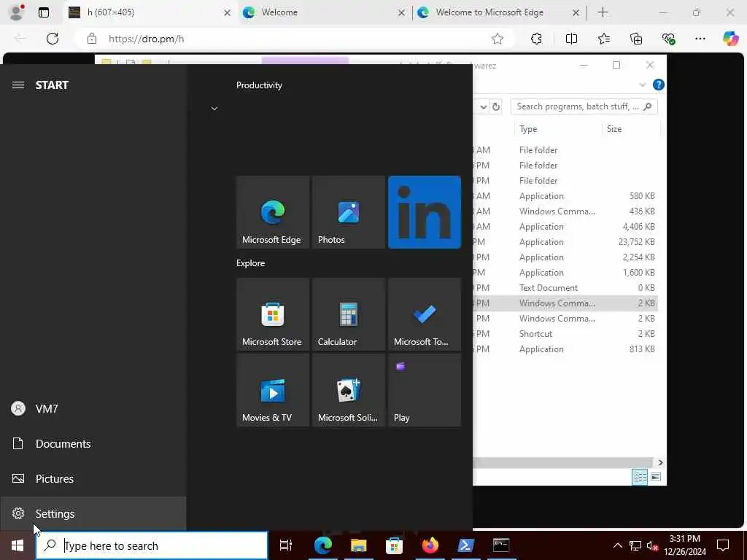The width and height of the screenshot is (747, 560).
Task: Click the network tray icon
Action: point(635,545)
